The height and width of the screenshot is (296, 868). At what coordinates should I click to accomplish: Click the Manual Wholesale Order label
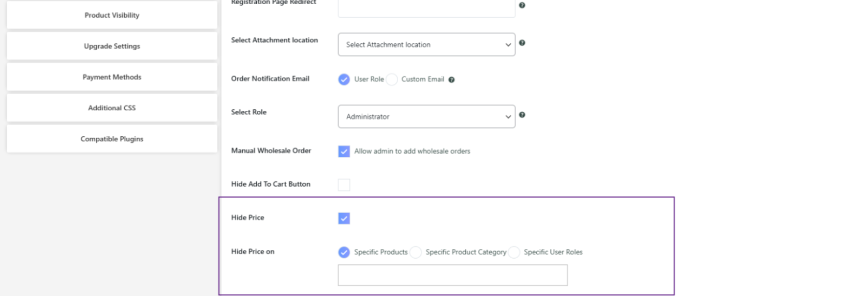click(x=271, y=151)
